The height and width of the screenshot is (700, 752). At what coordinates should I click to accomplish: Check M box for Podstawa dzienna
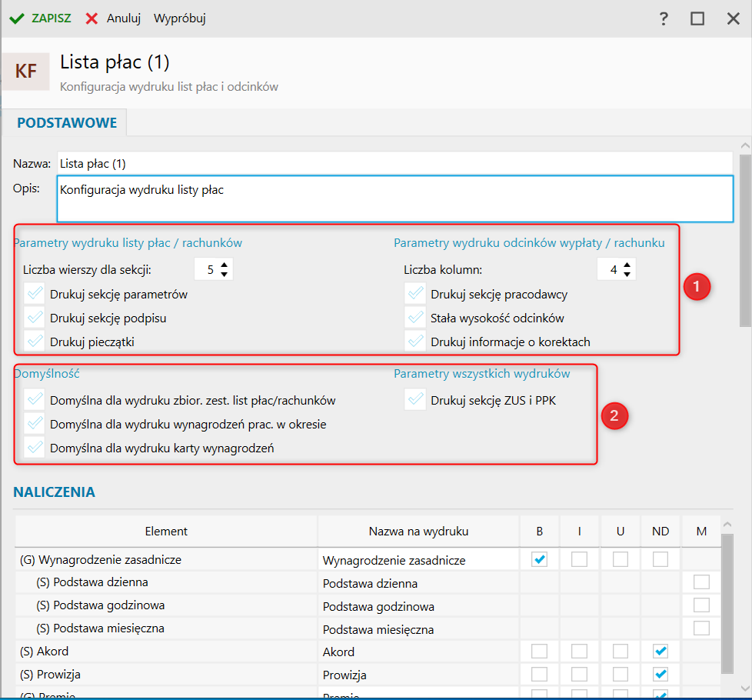click(701, 582)
